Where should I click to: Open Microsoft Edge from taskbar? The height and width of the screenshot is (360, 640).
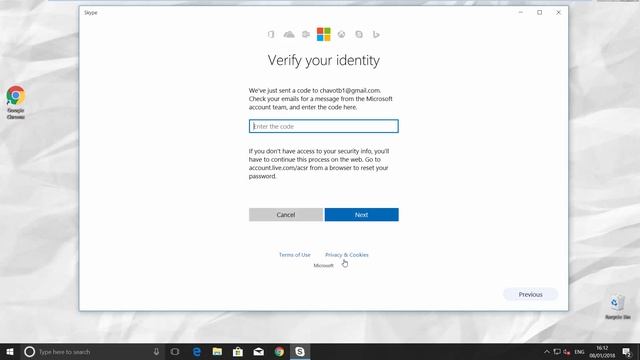pyautogui.click(x=197, y=351)
